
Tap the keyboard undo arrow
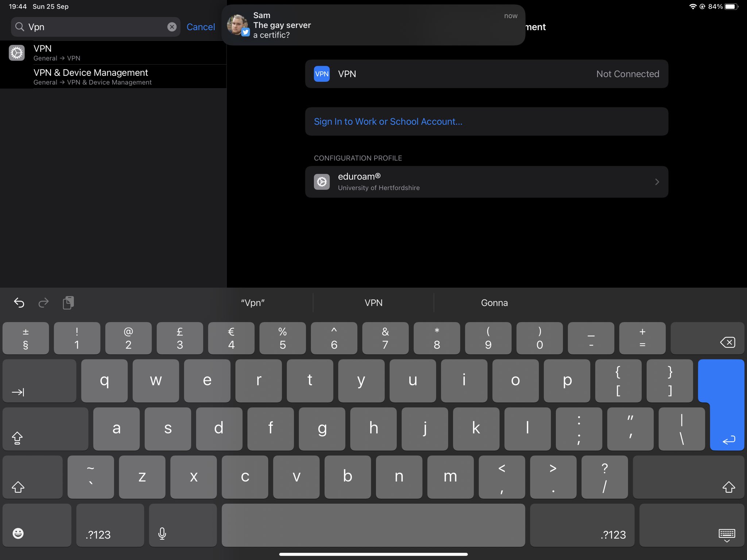19,303
